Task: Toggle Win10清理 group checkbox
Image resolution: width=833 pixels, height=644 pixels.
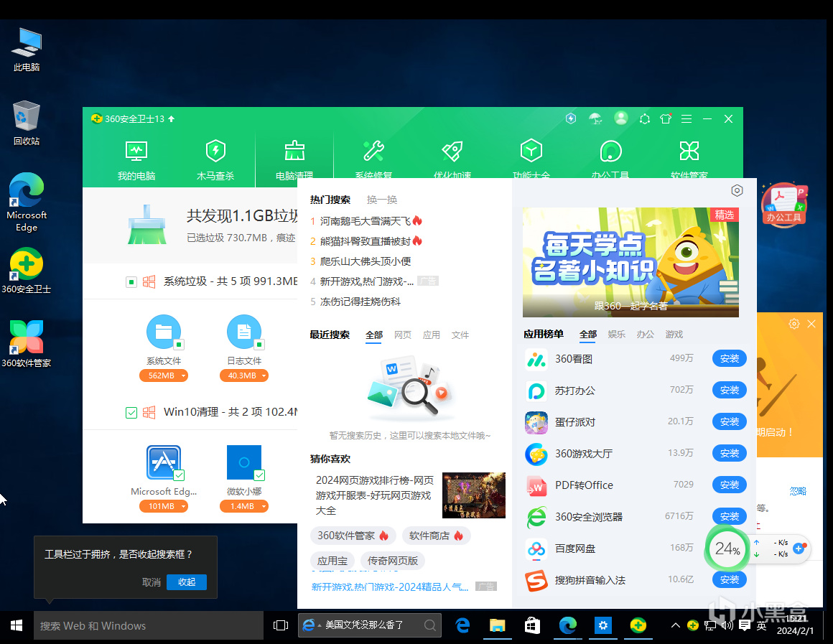Action: coord(131,412)
